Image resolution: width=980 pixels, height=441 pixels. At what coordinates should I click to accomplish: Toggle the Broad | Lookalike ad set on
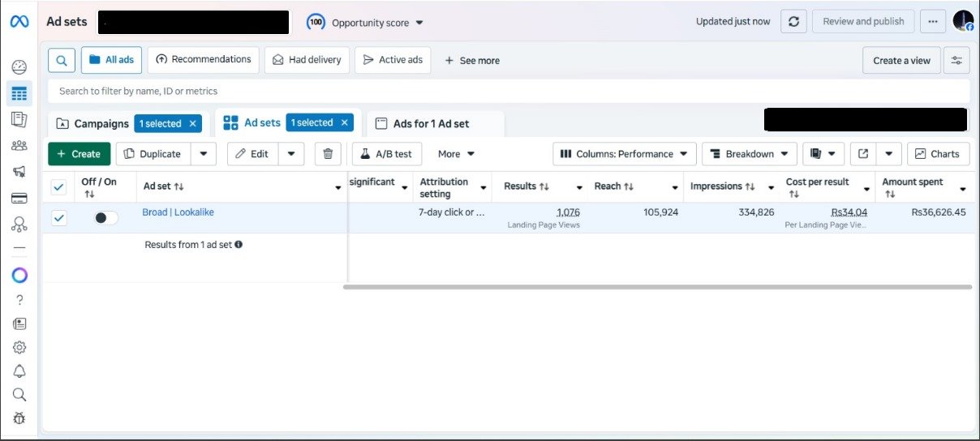(x=105, y=218)
